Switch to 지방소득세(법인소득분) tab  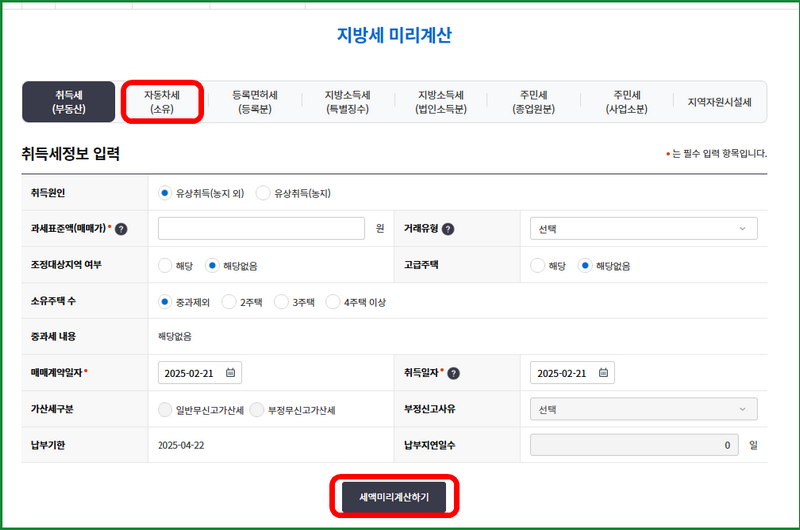[441, 102]
